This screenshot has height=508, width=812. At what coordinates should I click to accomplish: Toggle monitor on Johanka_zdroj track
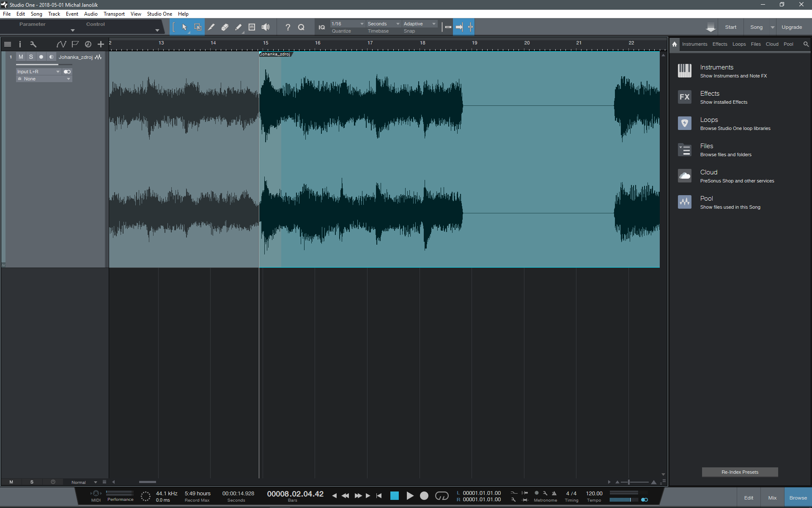pyautogui.click(x=51, y=57)
